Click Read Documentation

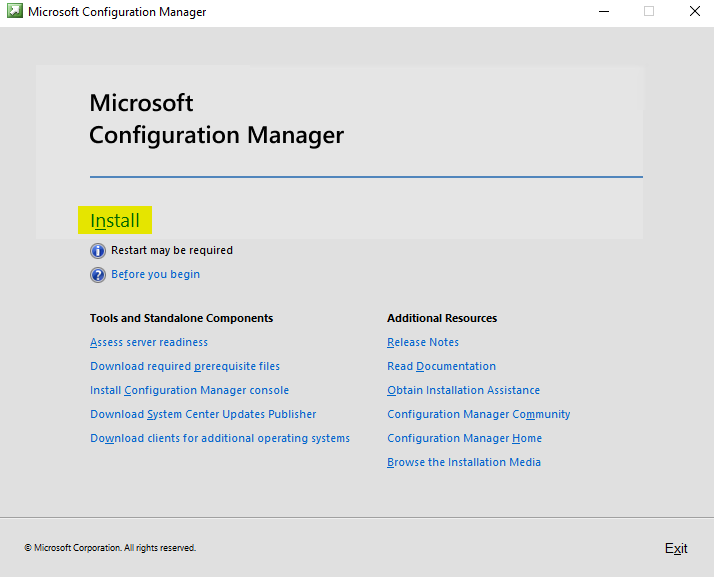tap(441, 367)
